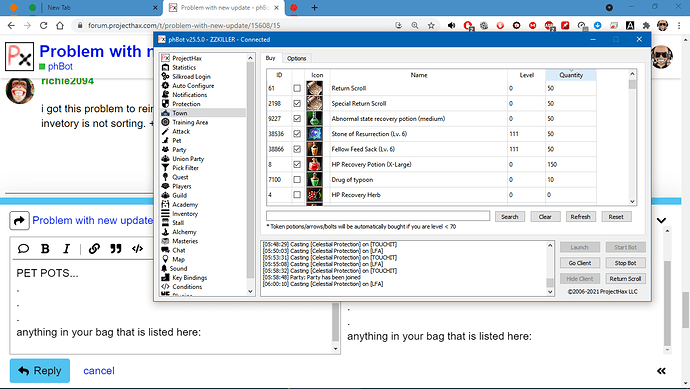Toggle italic in forum editor
The height and width of the screenshot is (389, 690).
click(66, 249)
